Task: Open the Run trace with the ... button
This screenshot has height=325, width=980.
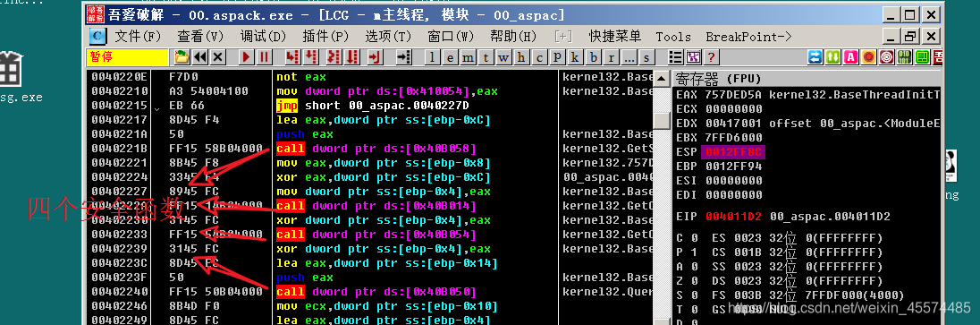Action: [629, 57]
